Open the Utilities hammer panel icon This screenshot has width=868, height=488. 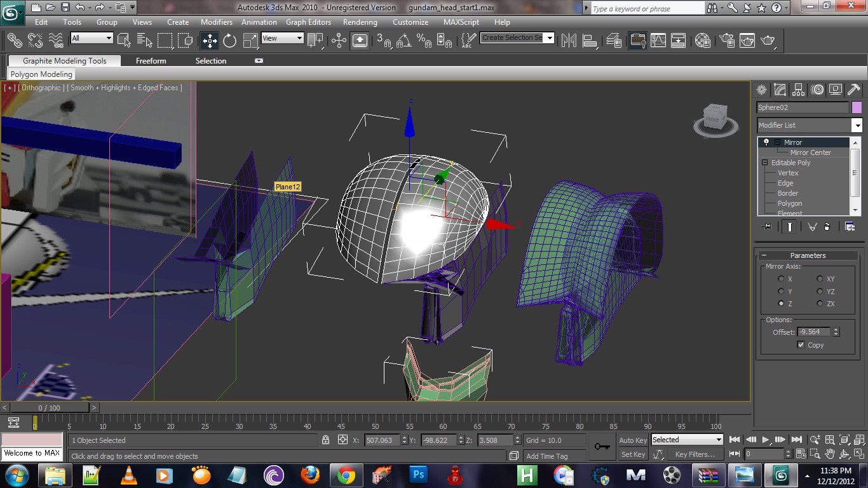pos(855,90)
